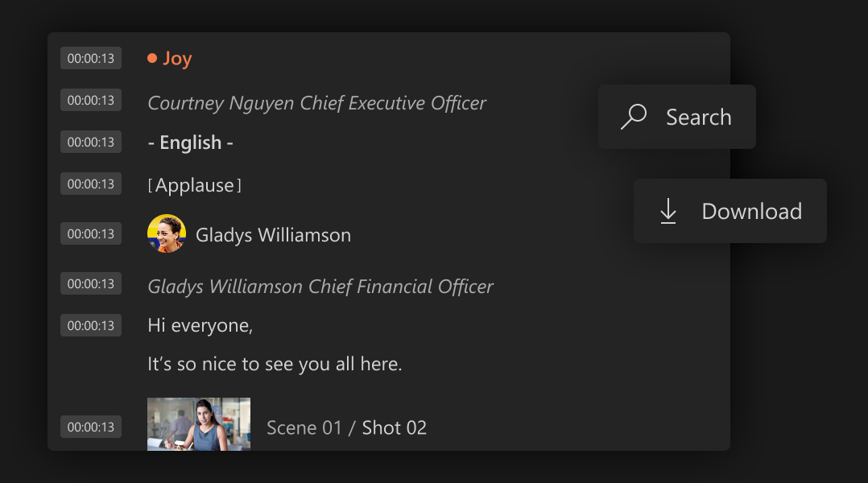The height and width of the screenshot is (483, 868).
Task: Select the Gladys Williamson Chief Financial Officer line
Action: click(320, 287)
